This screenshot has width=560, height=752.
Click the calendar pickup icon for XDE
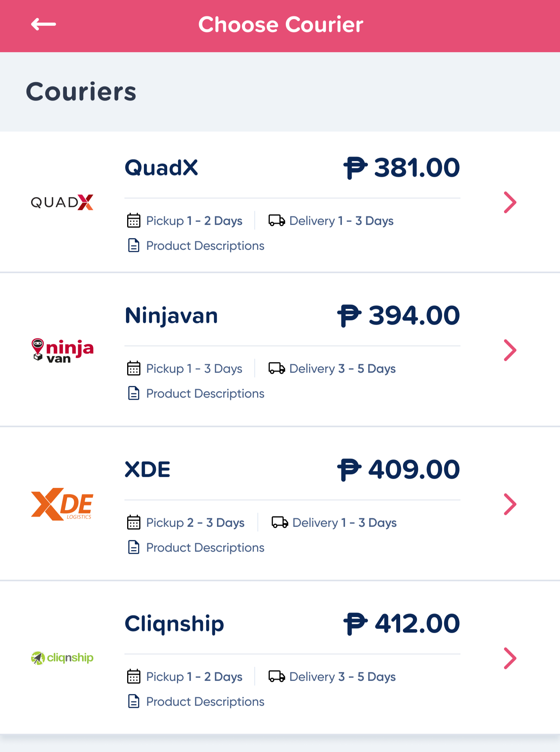[x=134, y=522]
